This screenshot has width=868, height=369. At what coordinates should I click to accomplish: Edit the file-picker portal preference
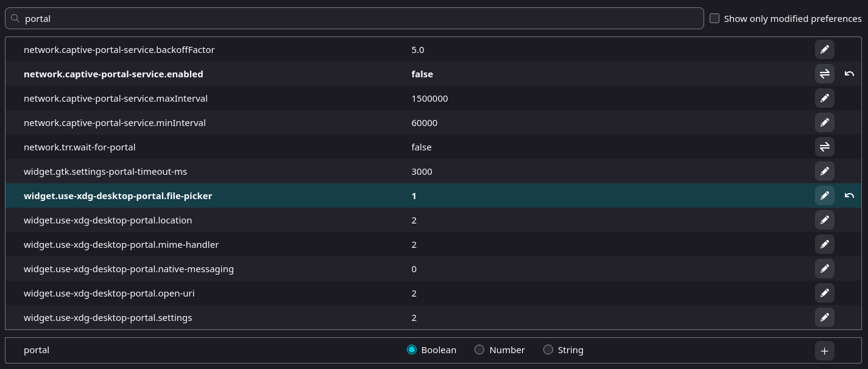[x=824, y=195]
